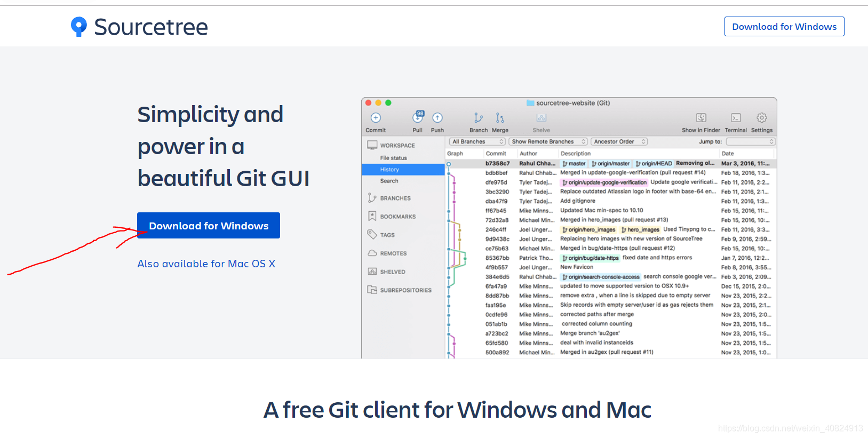Click the origin/master branch label
Image resolution: width=868 pixels, height=438 pixels.
click(611, 164)
